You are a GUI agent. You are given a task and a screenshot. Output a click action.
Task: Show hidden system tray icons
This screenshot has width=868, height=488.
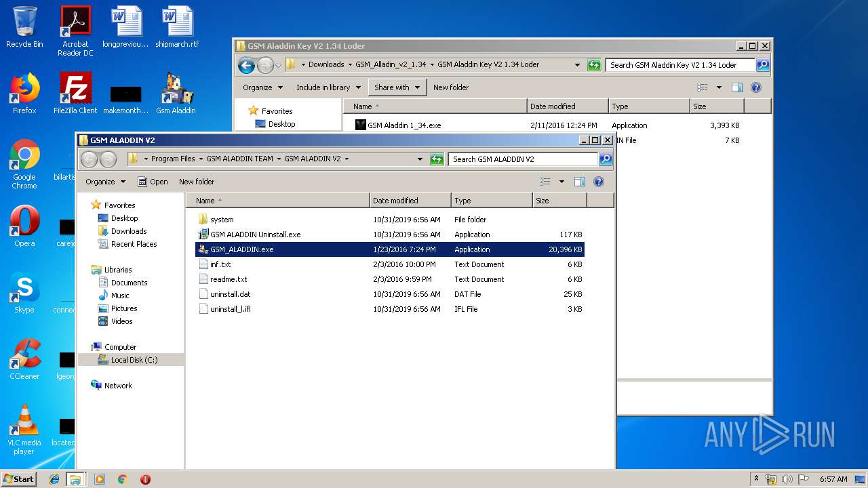[x=756, y=479]
